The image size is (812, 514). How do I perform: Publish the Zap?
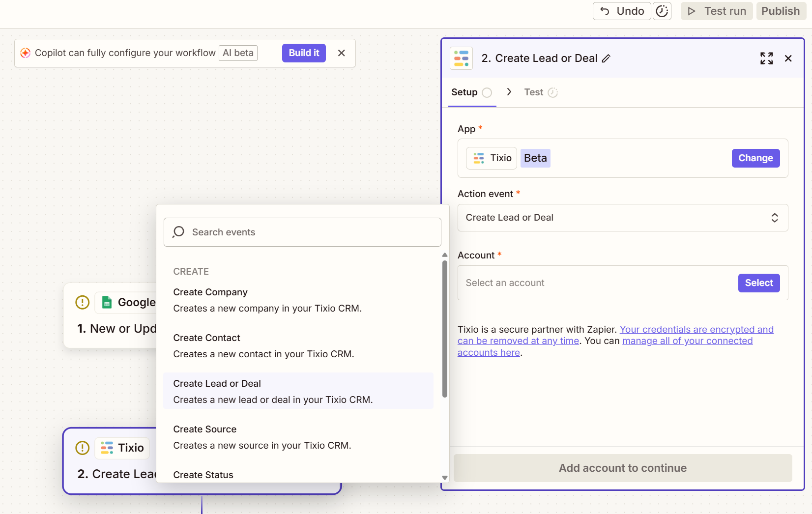(781, 11)
